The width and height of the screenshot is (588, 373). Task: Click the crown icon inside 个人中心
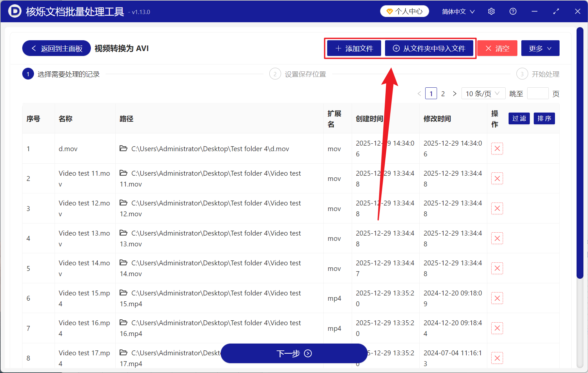(389, 11)
